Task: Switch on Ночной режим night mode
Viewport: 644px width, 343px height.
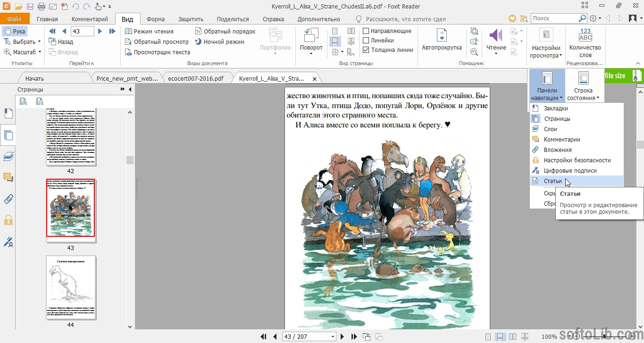Action: [219, 42]
